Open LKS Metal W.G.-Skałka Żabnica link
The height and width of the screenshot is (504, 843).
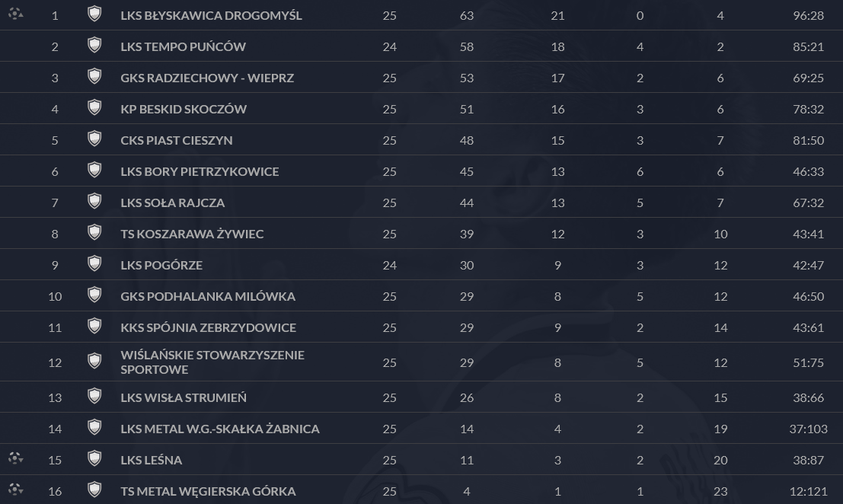(220, 429)
